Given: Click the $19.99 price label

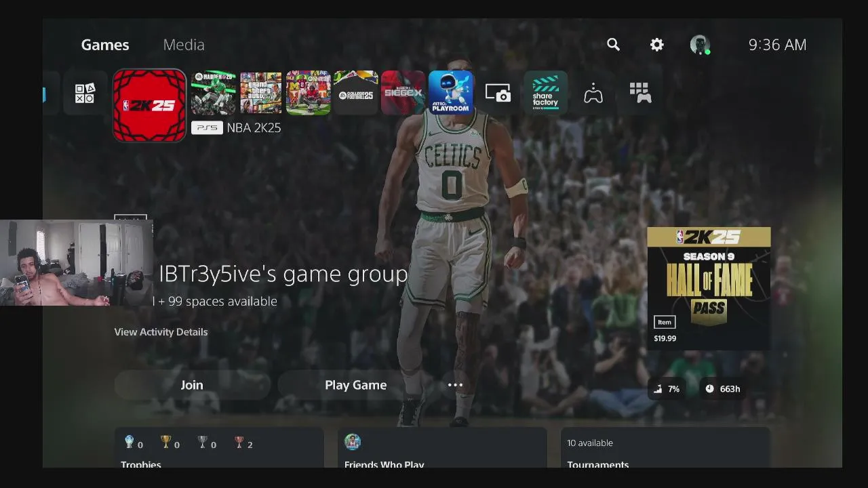Looking at the screenshot, I should click(x=665, y=338).
